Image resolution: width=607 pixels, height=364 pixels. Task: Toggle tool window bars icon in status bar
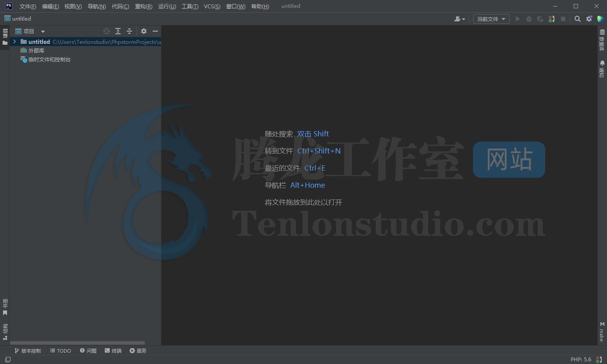point(7,360)
